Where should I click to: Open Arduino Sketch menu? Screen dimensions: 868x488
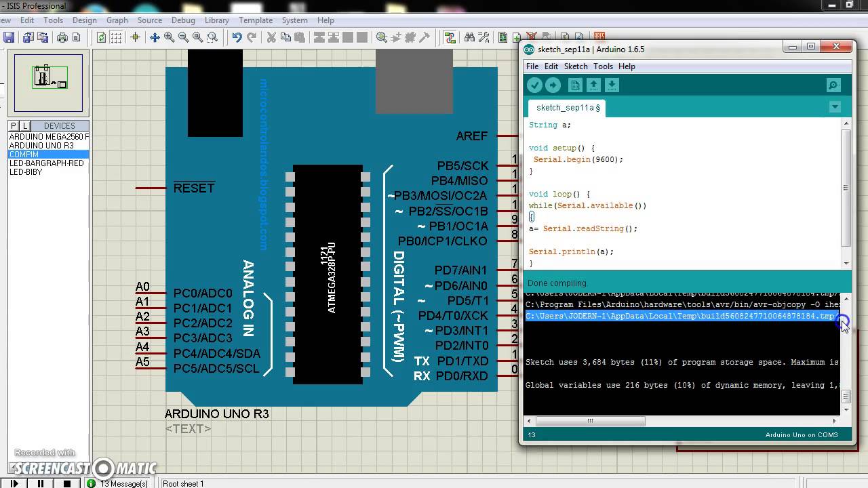click(576, 66)
